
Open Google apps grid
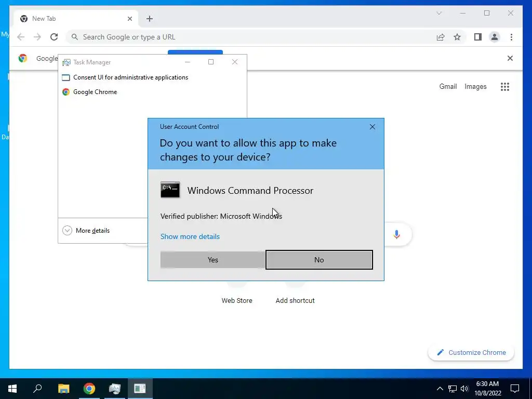point(505,87)
